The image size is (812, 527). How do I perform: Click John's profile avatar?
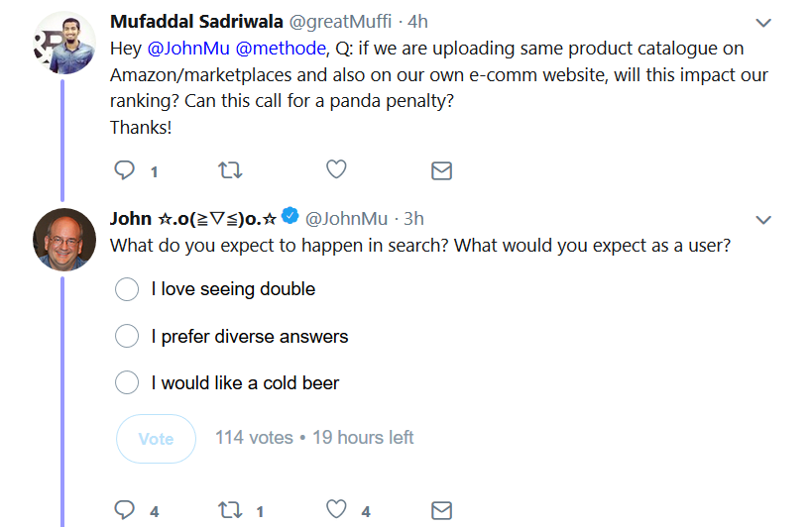click(63, 240)
